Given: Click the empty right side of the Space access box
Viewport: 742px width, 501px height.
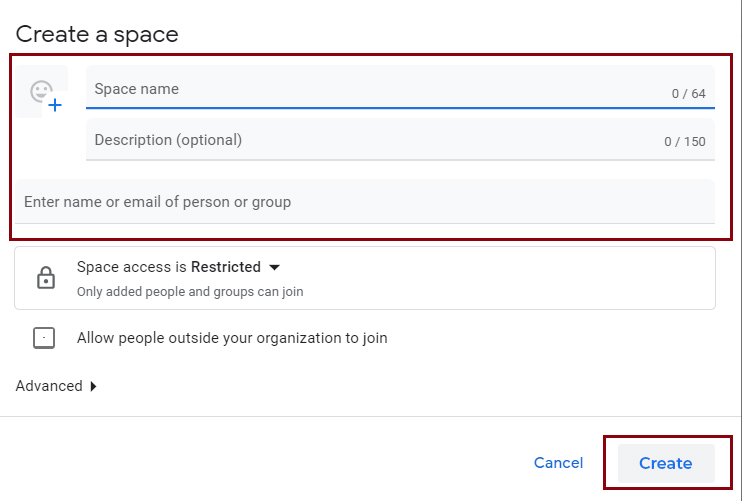Looking at the screenshot, I should click(560, 278).
